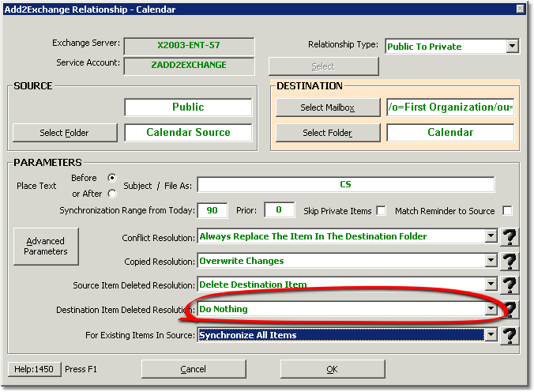Screen dimensions: 534x392
Task: Enable Match Reminder to Source checkbox
Action: pos(507,211)
